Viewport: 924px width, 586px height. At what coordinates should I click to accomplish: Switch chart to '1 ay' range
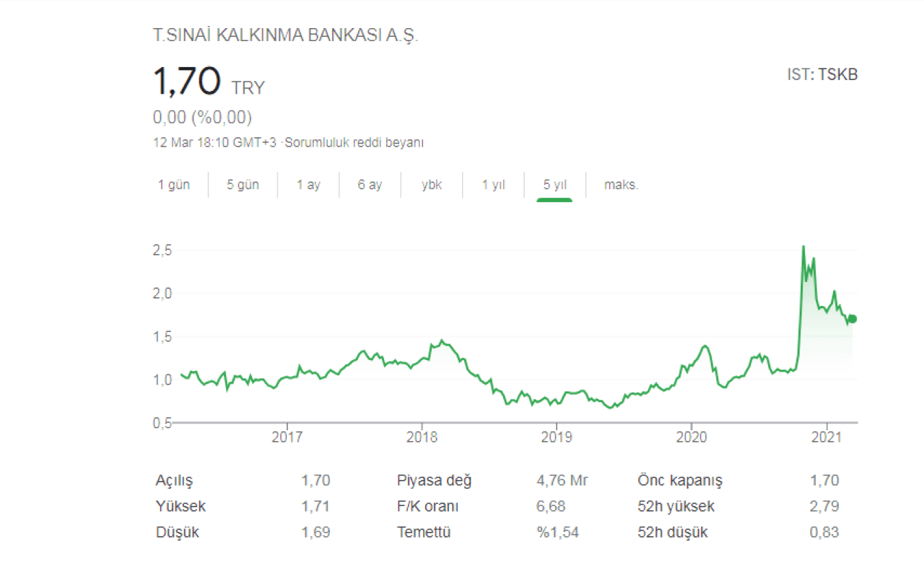coord(308,185)
